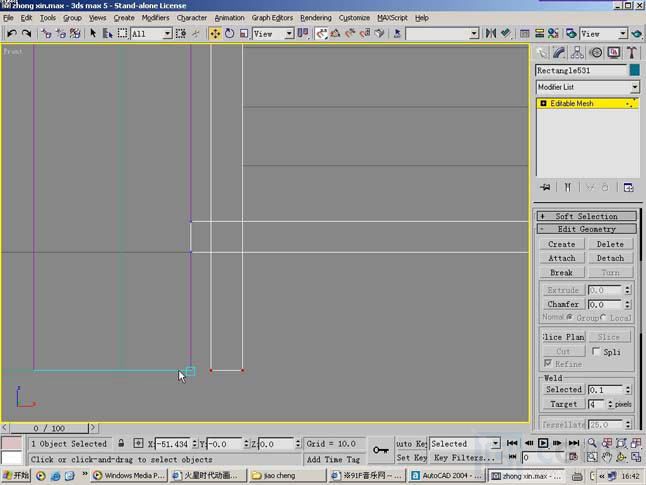646x485 pixels.
Task: Open the Modifiers menu
Action: click(x=155, y=18)
